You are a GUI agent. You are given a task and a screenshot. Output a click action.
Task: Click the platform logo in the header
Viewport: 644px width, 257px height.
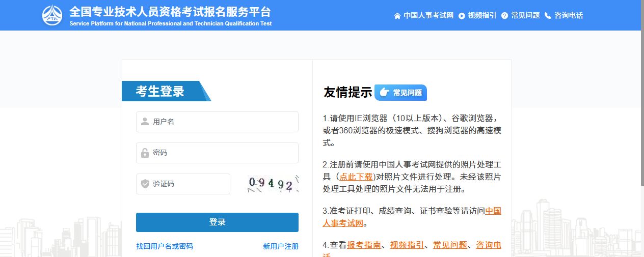[x=52, y=15]
